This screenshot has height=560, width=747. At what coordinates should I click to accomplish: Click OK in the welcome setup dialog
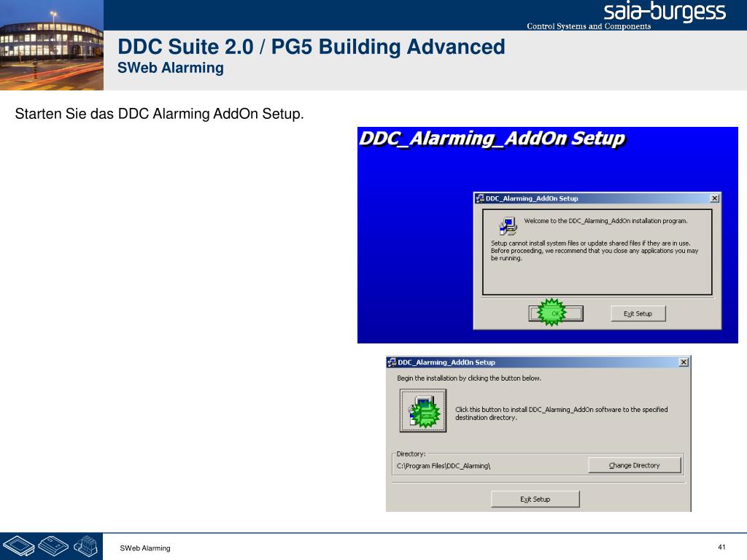coord(555,314)
